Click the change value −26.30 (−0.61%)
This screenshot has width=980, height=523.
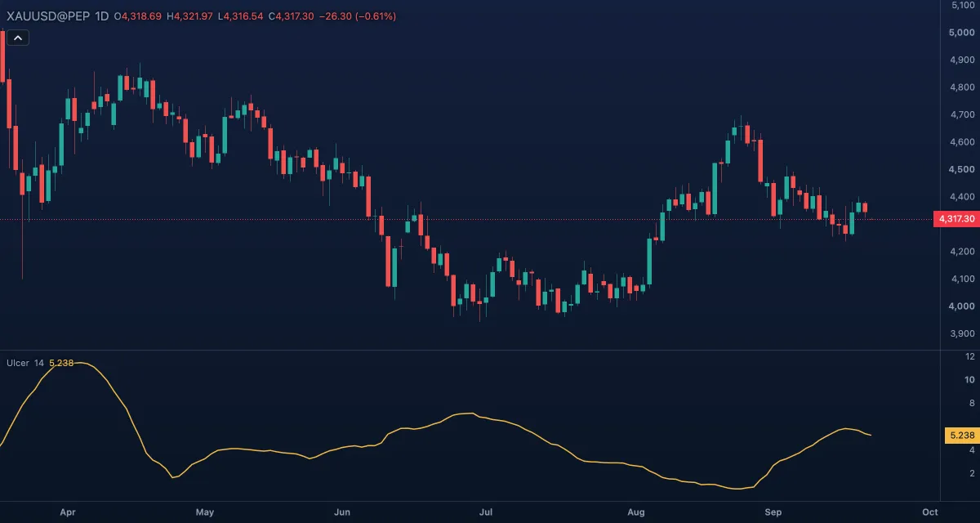tap(359, 16)
